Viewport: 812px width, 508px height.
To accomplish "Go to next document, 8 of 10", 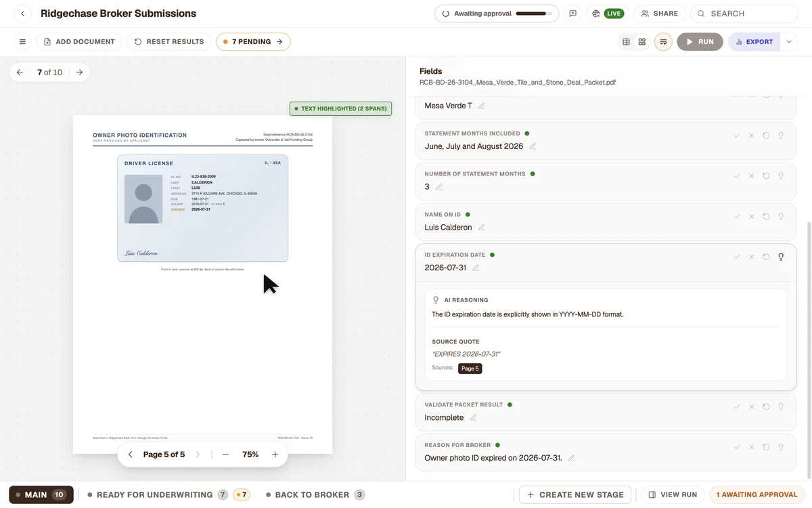I will click(x=80, y=72).
